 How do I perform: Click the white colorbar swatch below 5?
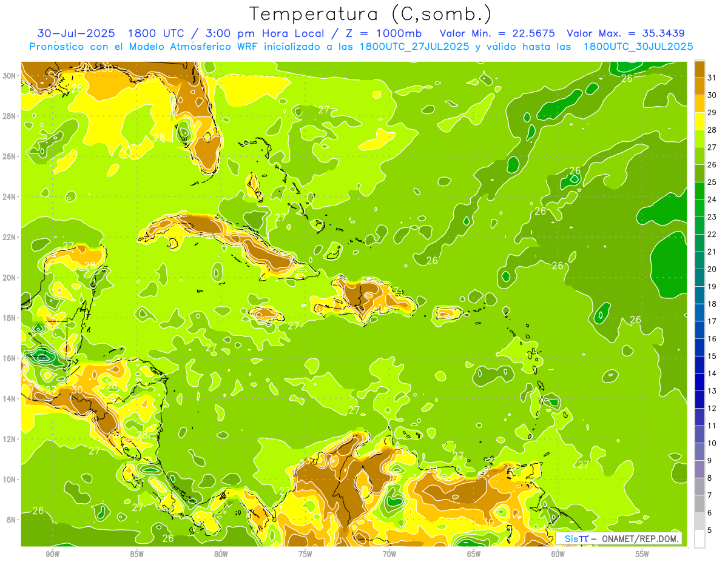[699, 539]
